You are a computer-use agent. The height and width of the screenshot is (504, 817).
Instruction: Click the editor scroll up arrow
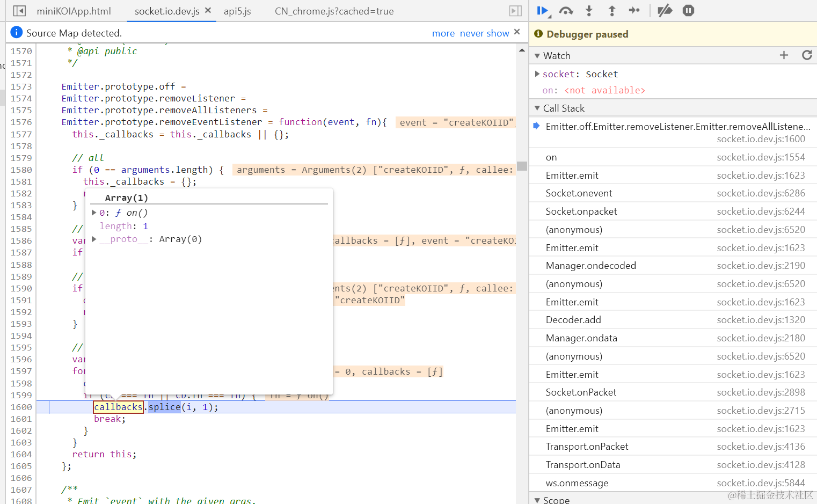click(x=522, y=50)
